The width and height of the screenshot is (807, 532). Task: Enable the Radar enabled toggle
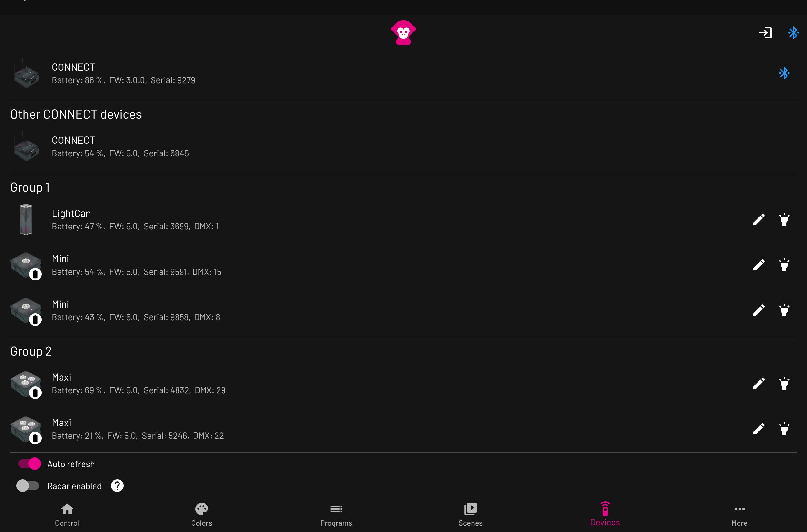pyautogui.click(x=28, y=486)
